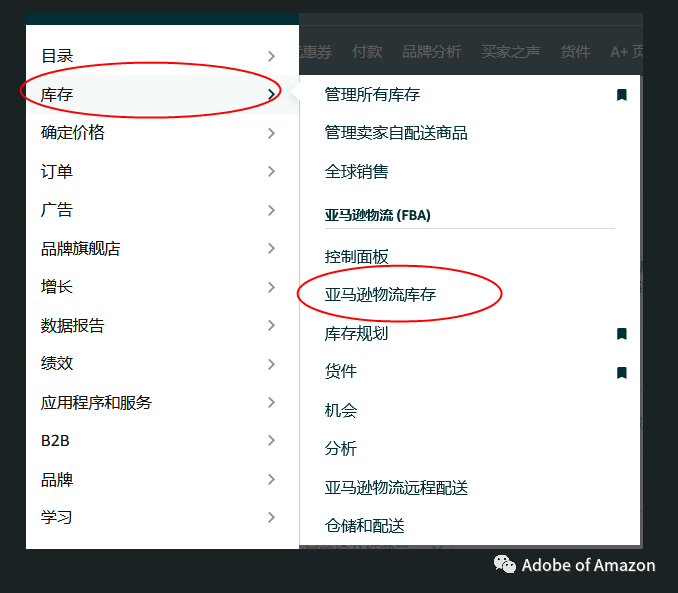Expand the 库存 menu chevron
Screen dimensions: 678x593
[271, 94]
